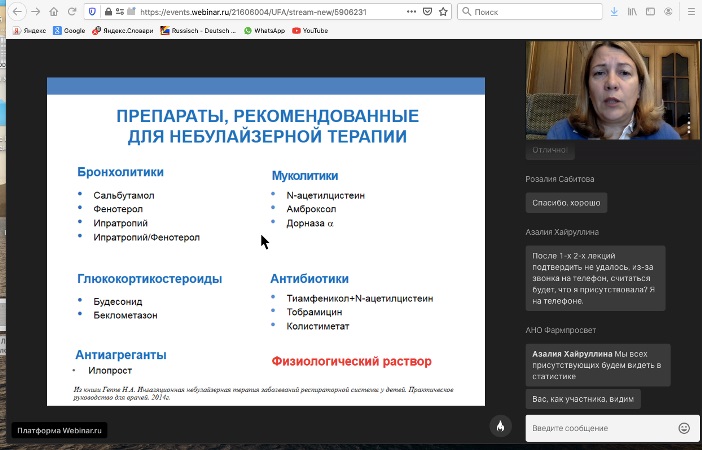
Task: Open the library bookshelf icon
Action: click(x=632, y=12)
